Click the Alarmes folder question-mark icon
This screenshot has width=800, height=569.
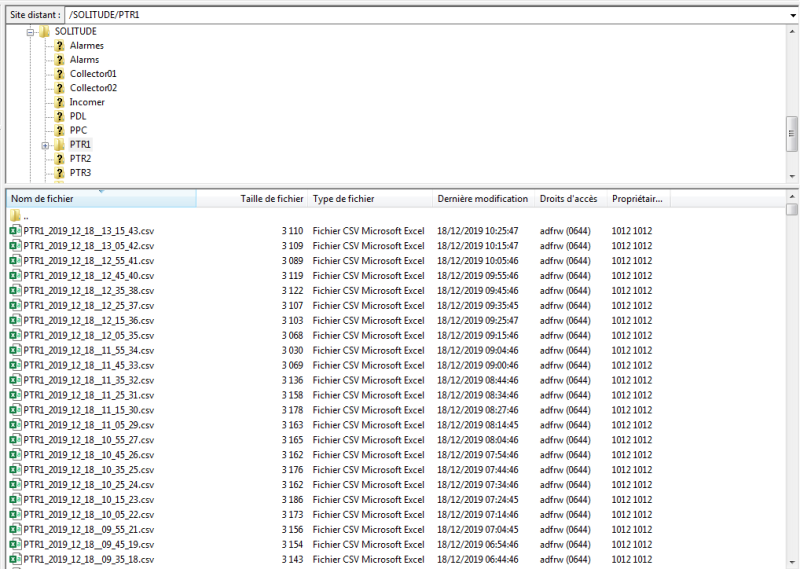pyautogui.click(x=60, y=46)
